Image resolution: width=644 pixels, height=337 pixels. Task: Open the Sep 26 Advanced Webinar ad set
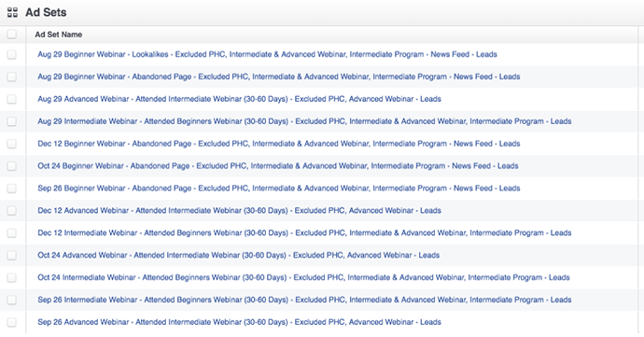pyautogui.click(x=240, y=322)
